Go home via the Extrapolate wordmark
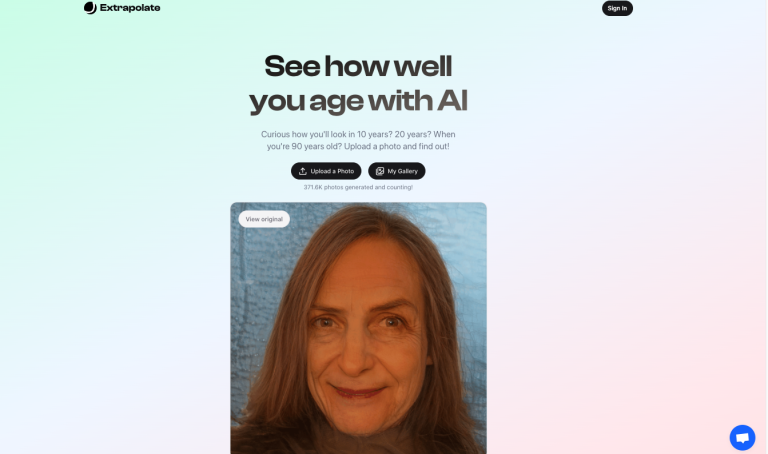The height and width of the screenshot is (454, 768). pos(130,8)
